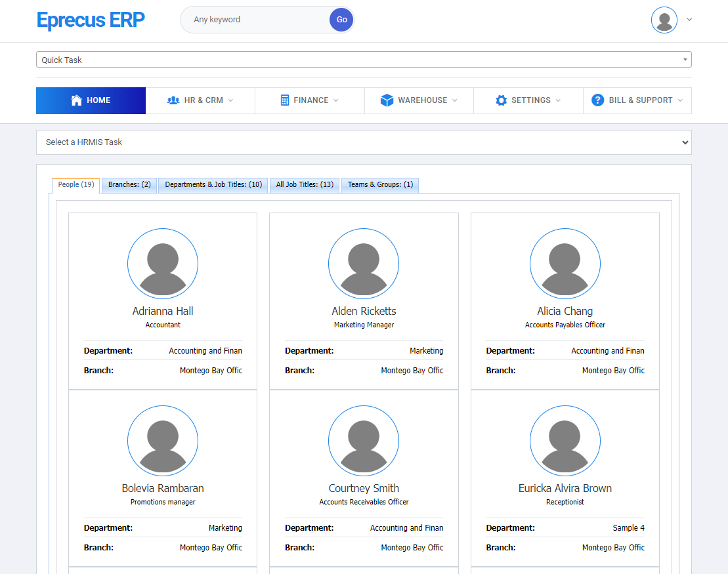The width and height of the screenshot is (728, 574).
Task: Click Adrianna Hall's Montego Bay Offic branch
Action: click(x=211, y=370)
